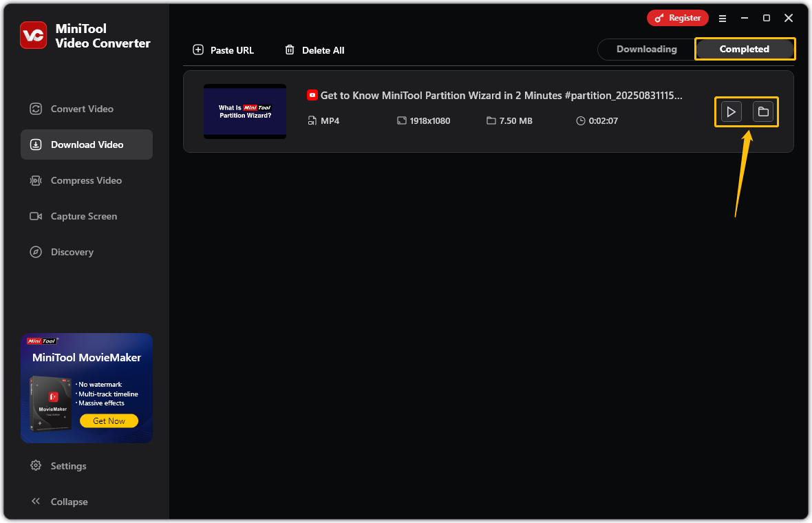The height and width of the screenshot is (523, 812).
Task: Click the YouTube source icon before the title
Action: pyautogui.click(x=312, y=95)
